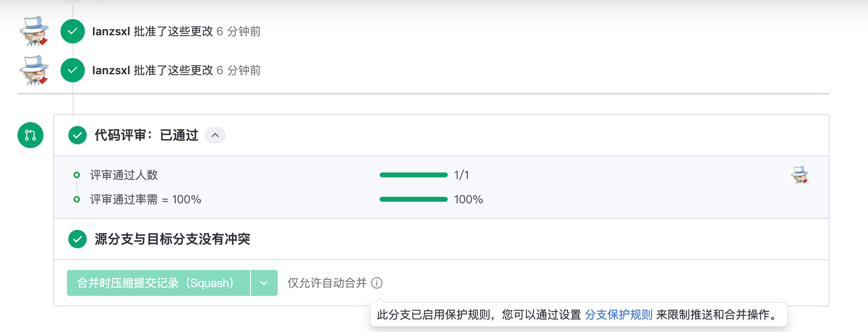The height and width of the screenshot is (332, 868).
Task: Click the 评审通过人数 progress bar
Action: click(413, 175)
